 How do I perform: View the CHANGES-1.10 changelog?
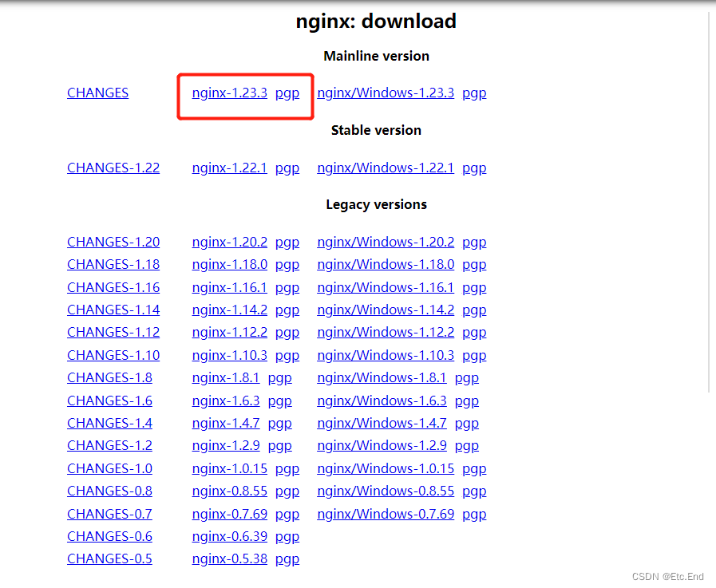coord(113,356)
